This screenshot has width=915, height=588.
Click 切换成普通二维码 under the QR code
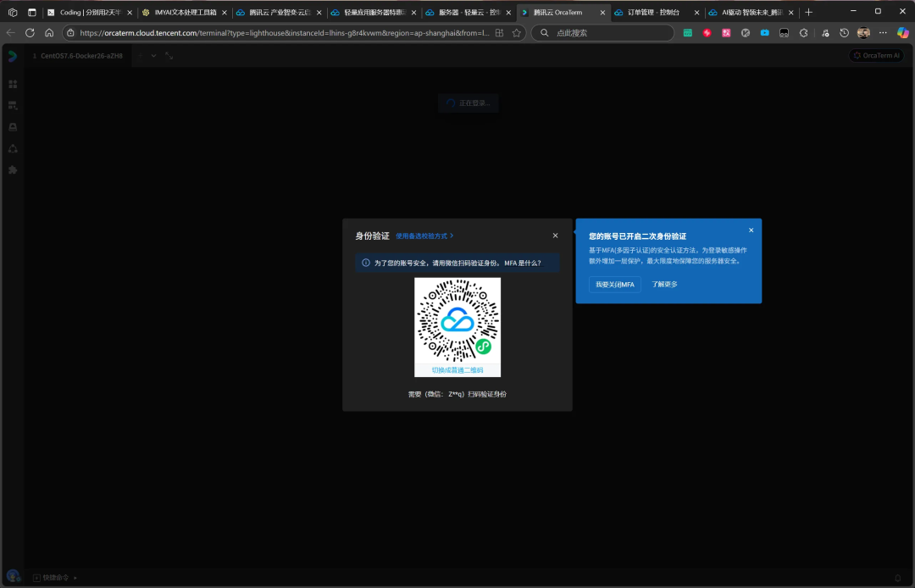(x=457, y=370)
